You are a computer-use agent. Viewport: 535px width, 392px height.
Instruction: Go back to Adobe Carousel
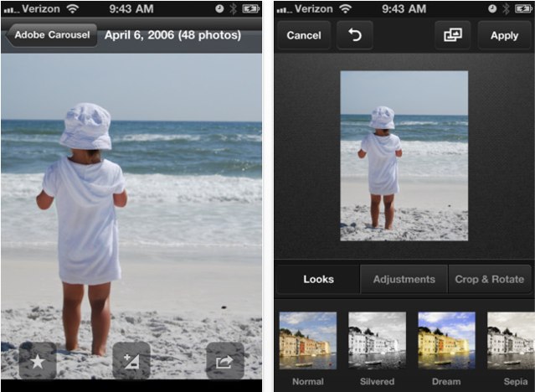point(52,35)
